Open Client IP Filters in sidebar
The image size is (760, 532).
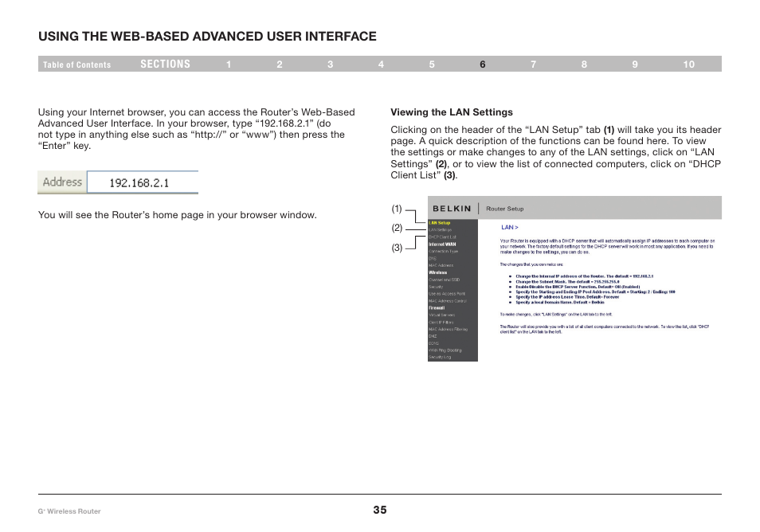pyautogui.click(x=441, y=323)
